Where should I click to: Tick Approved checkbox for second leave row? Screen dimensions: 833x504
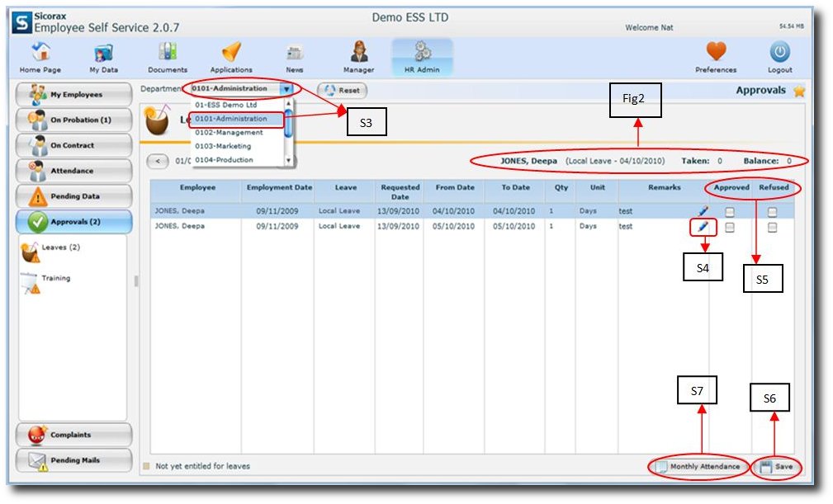coord(729,227)
